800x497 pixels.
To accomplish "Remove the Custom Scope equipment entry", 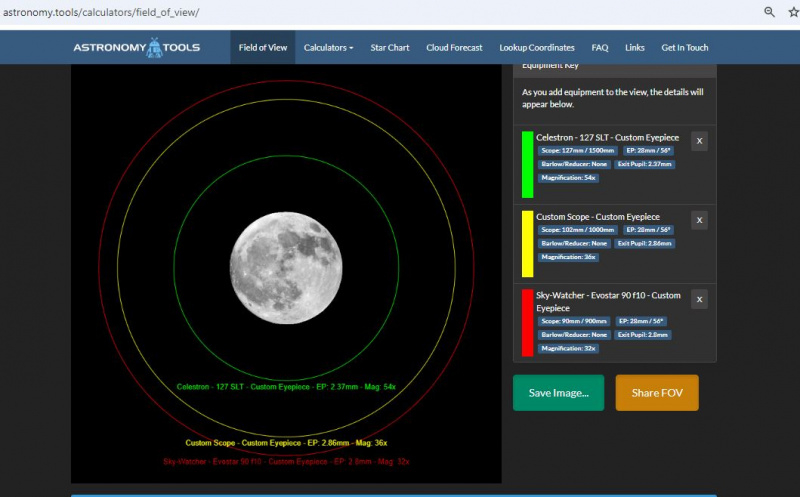I will click(699, 220).
